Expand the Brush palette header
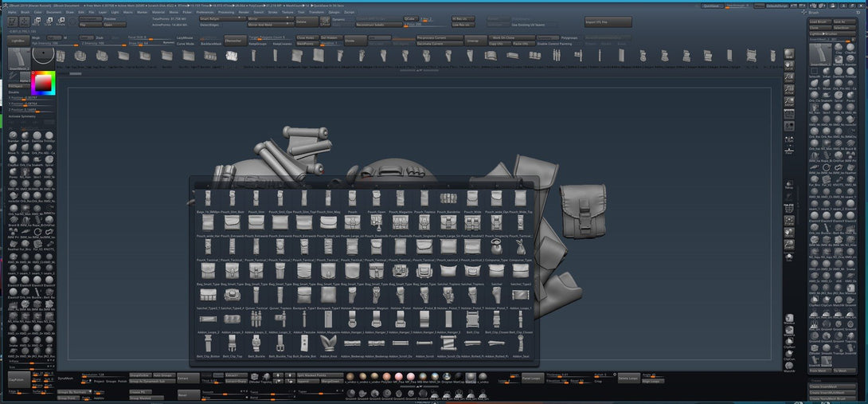 pyautogui.click(x=815, y=12)
